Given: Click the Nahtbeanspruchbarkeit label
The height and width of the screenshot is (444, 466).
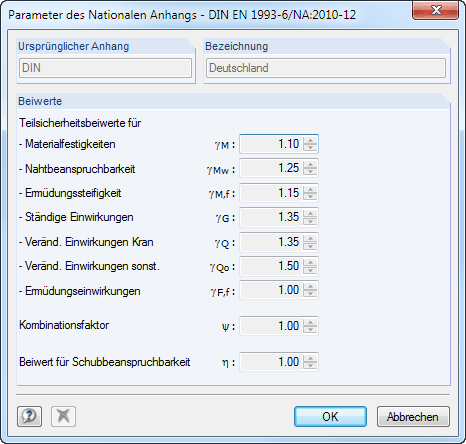Looking at the screenshot, I should (x=77, y=169).
